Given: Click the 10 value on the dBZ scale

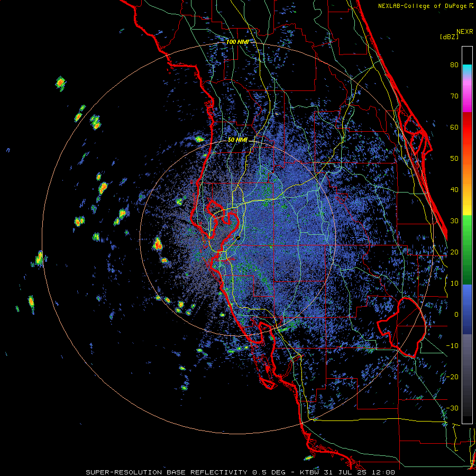Looking at the screenshot, I should click(454, 283).
